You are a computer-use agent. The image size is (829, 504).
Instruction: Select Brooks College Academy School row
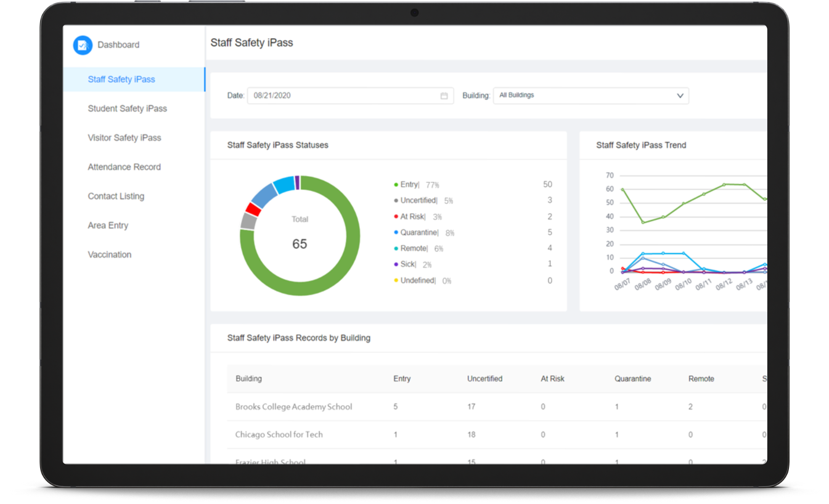click(293, 407)
